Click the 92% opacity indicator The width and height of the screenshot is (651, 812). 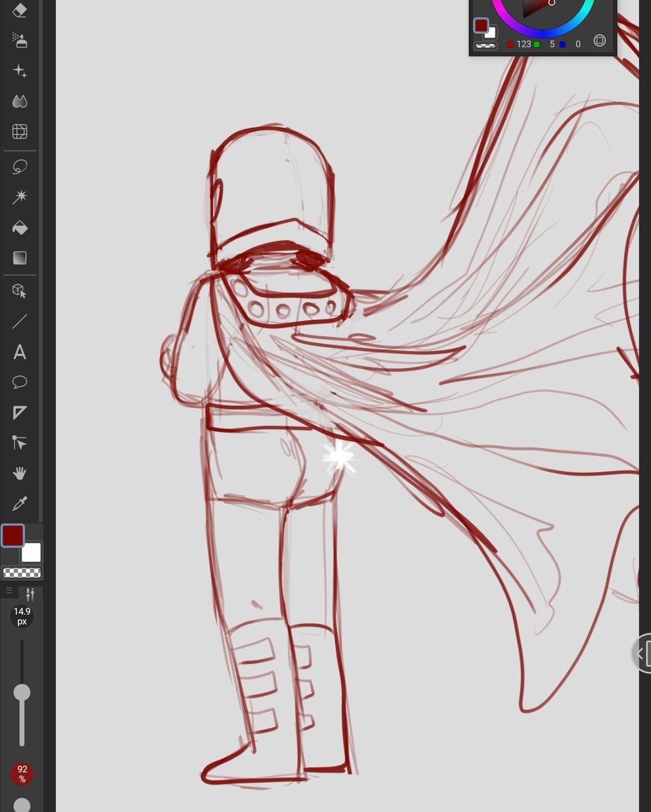click(22, 774)
